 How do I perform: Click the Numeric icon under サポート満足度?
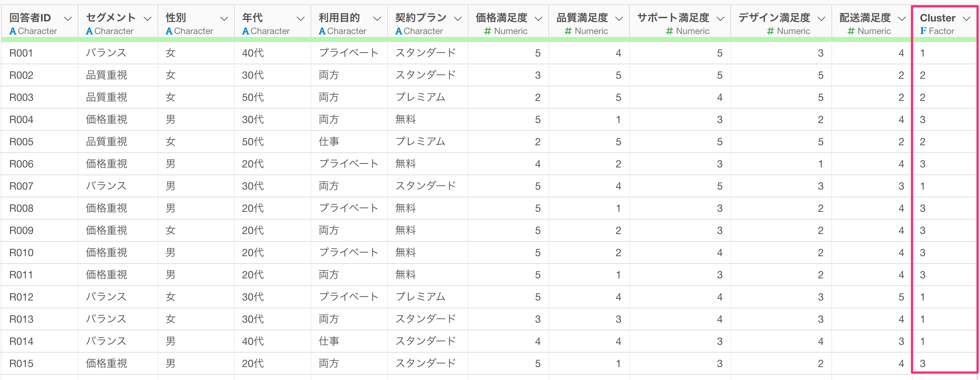coord(670,31)
